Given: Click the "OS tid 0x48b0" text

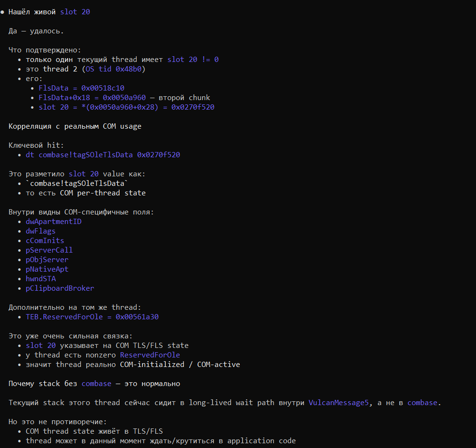Looking at the screenshot, I should [x=115, y=69].
